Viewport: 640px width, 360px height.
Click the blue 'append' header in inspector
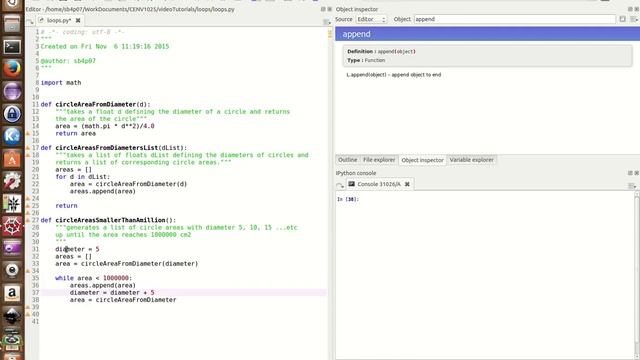tap(487, 34)
